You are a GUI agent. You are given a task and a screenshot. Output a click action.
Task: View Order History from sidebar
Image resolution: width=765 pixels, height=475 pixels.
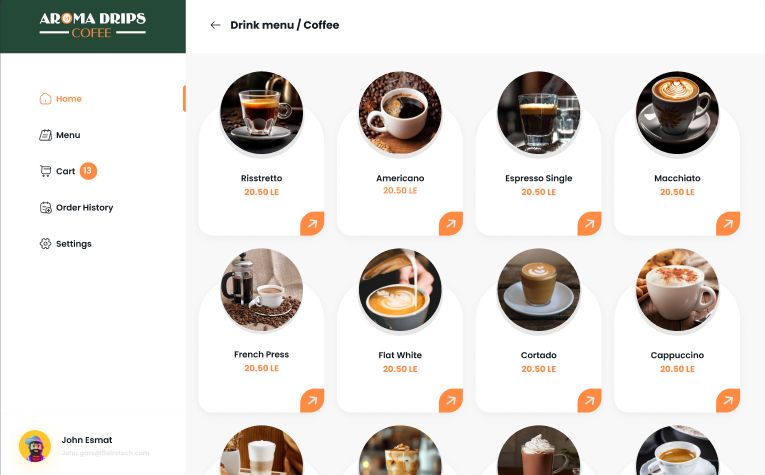pyautogui.click(x=76, y=208)
